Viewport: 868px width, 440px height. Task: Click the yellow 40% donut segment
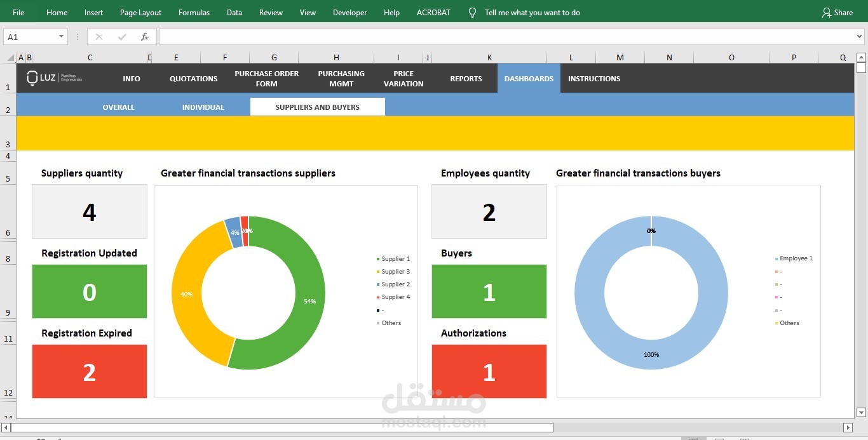click(x=187, y=295)
